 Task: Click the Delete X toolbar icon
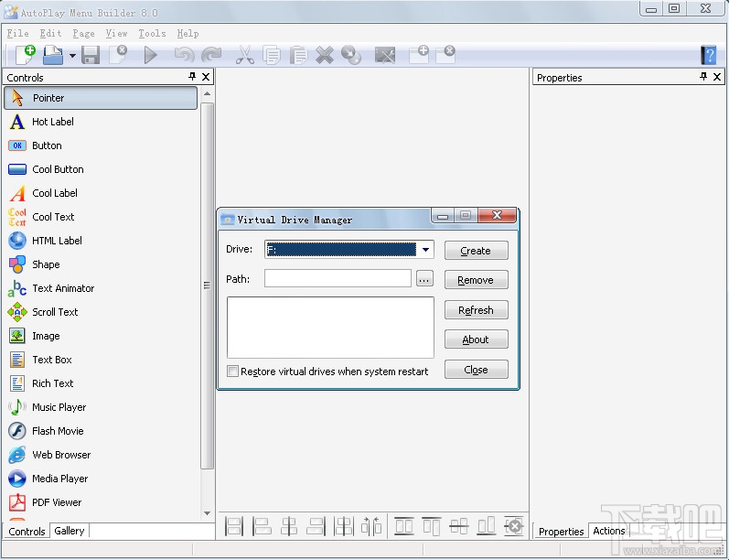pyautogui.click(x=325, y=55)
